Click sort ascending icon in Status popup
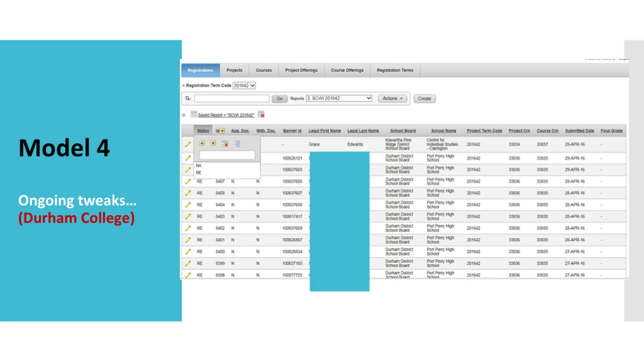The height and width of the screenshot is (362, 644). point(202,143)
